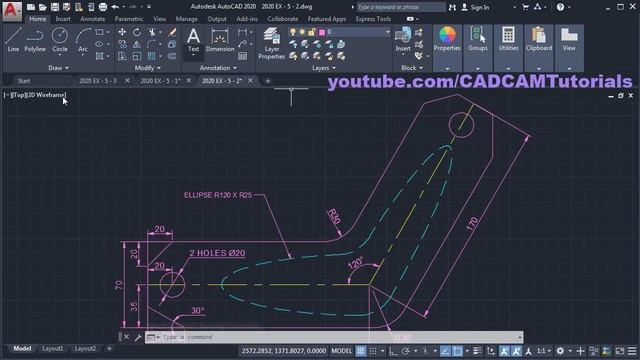Toggle Ortho mode in status bar

[x=393, y=351]
